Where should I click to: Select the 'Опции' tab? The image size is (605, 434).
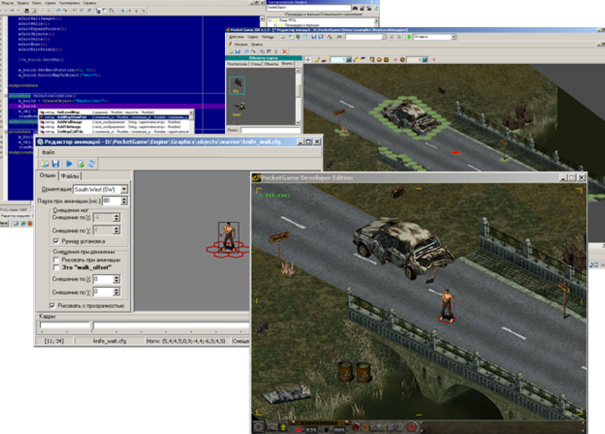point(47,176)
